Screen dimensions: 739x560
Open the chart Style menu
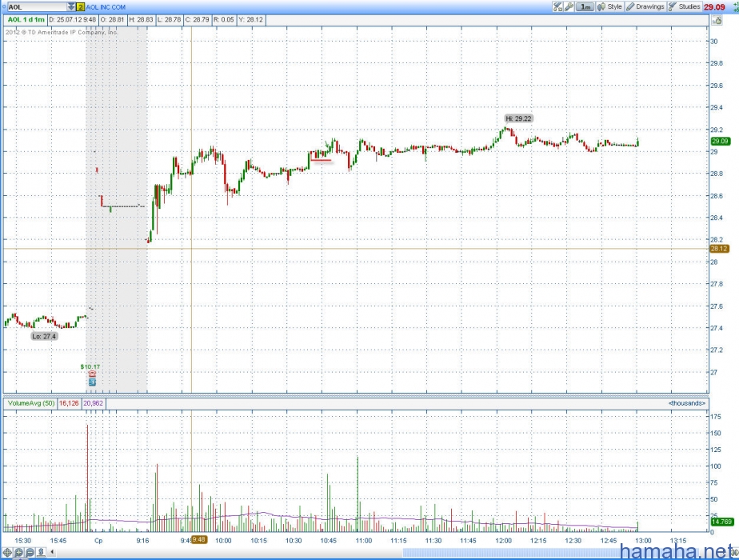pyautogui.click(x=609, y=6)
